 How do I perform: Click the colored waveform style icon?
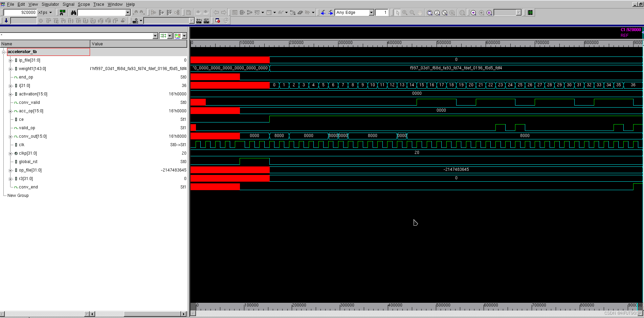pyautogui.click(x=178, y=36)
